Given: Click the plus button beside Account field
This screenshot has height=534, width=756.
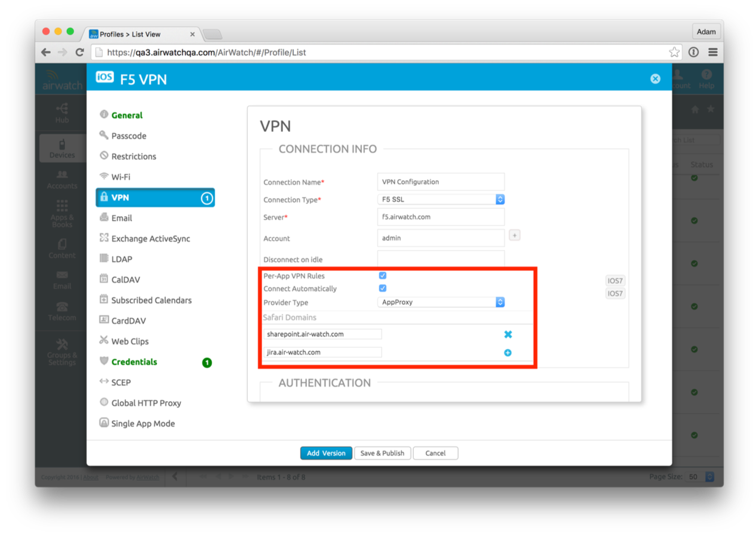Looking at the screenshot, I should (514, 236).
